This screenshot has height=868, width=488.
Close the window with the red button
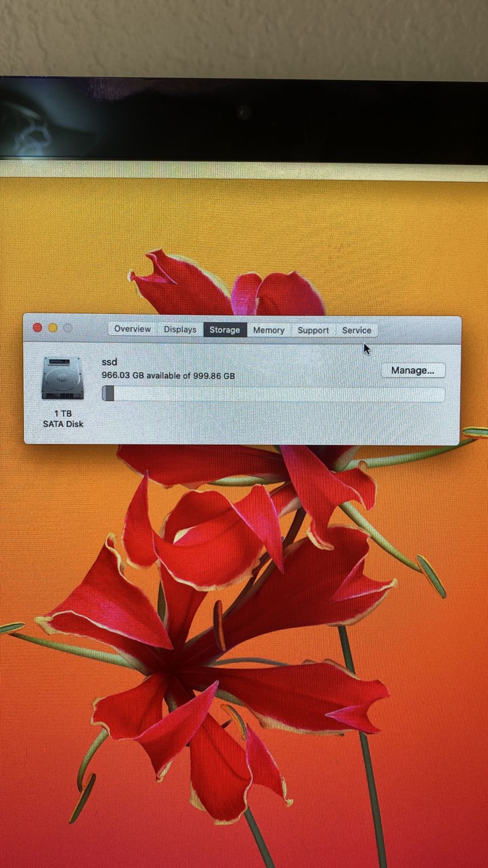37,328
